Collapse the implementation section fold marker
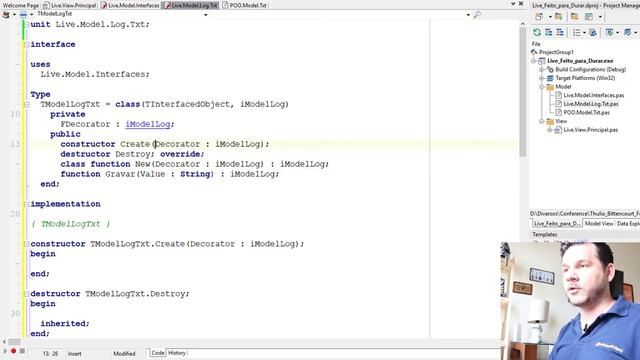The height and width of the screenshot is (360, 640). [27, 204]
